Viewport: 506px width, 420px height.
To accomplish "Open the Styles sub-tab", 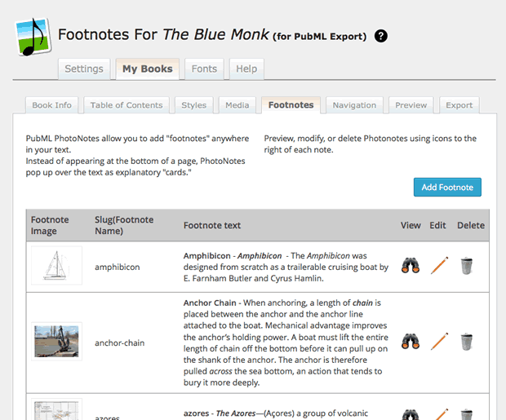I will pyautogui.click(x=193, y=105).
